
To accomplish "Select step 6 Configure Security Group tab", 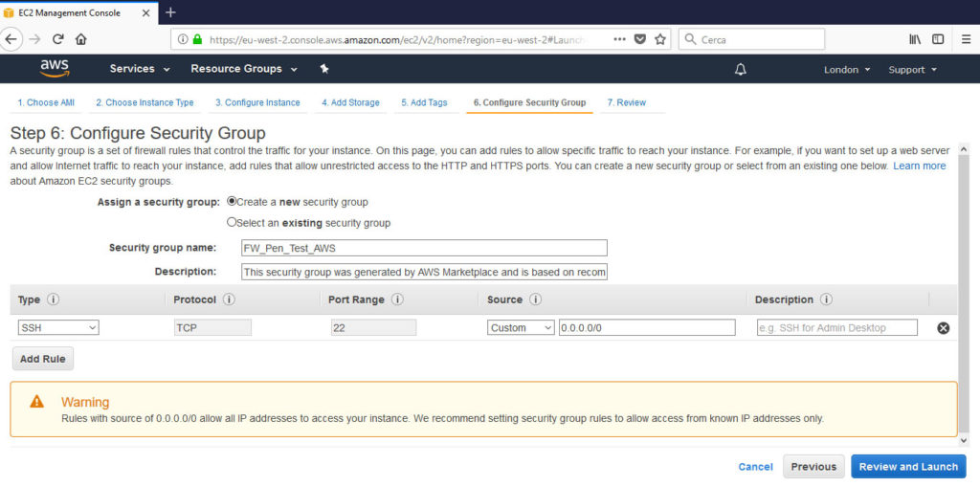I will point(529,102).
